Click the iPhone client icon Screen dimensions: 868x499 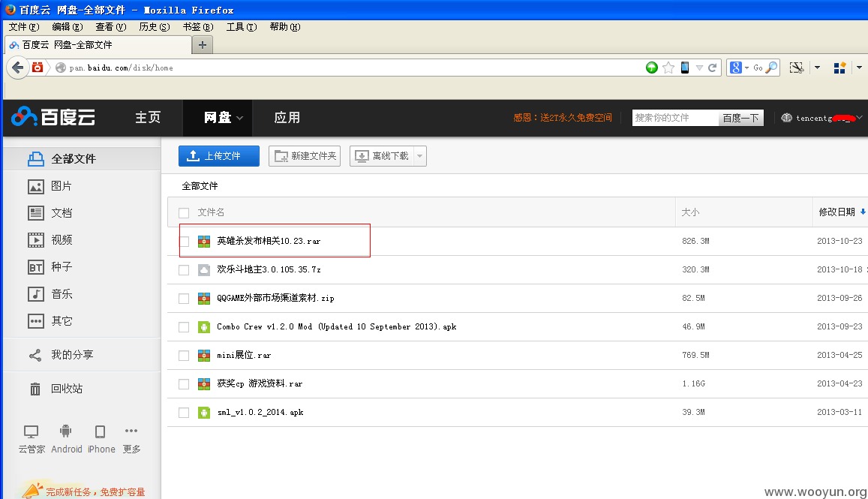(101, 431)
